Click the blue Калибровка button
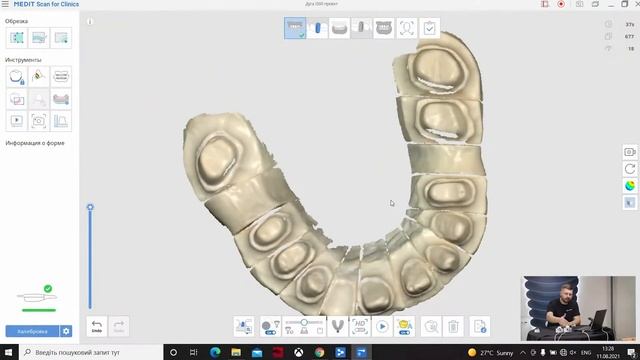 click(x=32, y=331)
